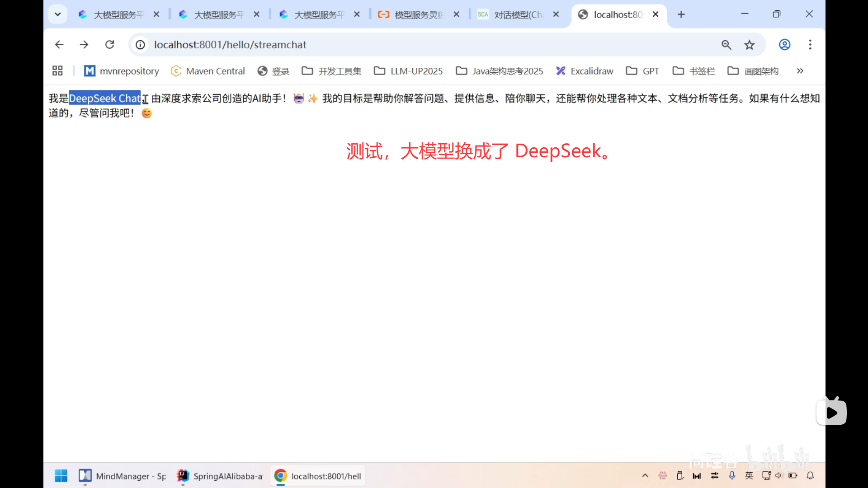
Task: Open the mvnrepository bookmark
Action: point(121,71)
